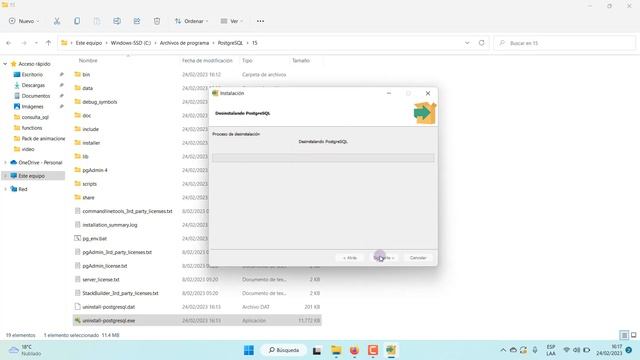Open Firefox from the taskbar
Viewport: 640px width, 360px height.
click(x=354, y=350)
